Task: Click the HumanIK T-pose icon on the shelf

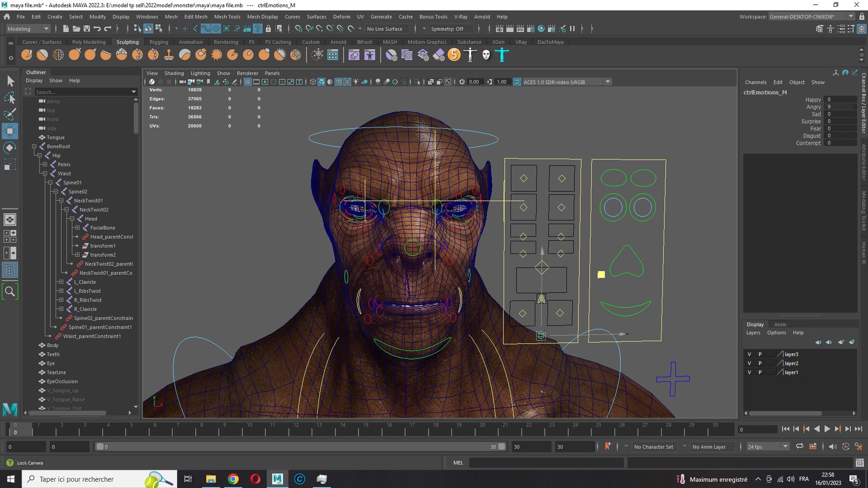Action: pos(502,54)
